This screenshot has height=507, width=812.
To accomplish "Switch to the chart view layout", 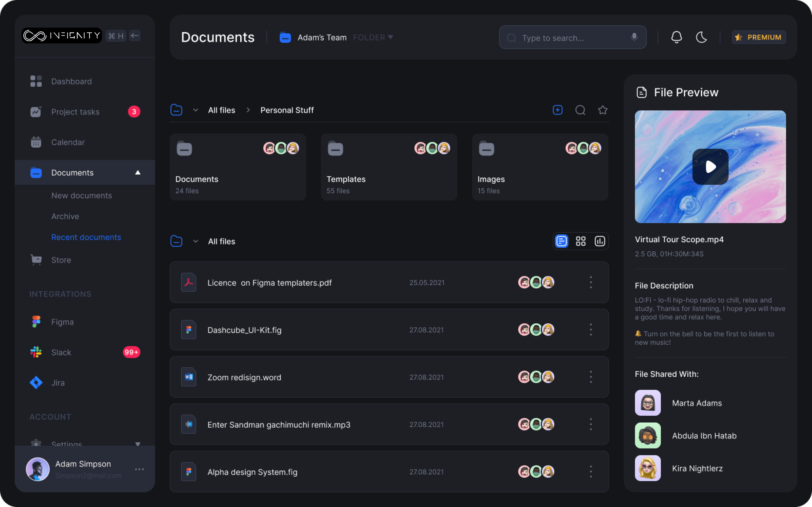I will click(600, 241).
